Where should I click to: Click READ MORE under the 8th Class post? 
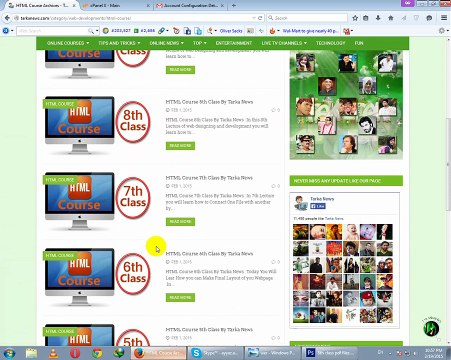tap(180, 146)
